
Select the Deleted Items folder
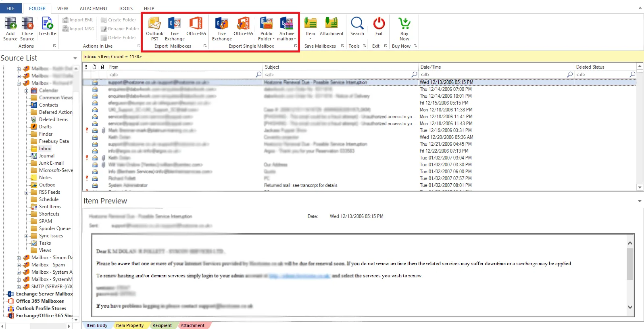point(54,119)
